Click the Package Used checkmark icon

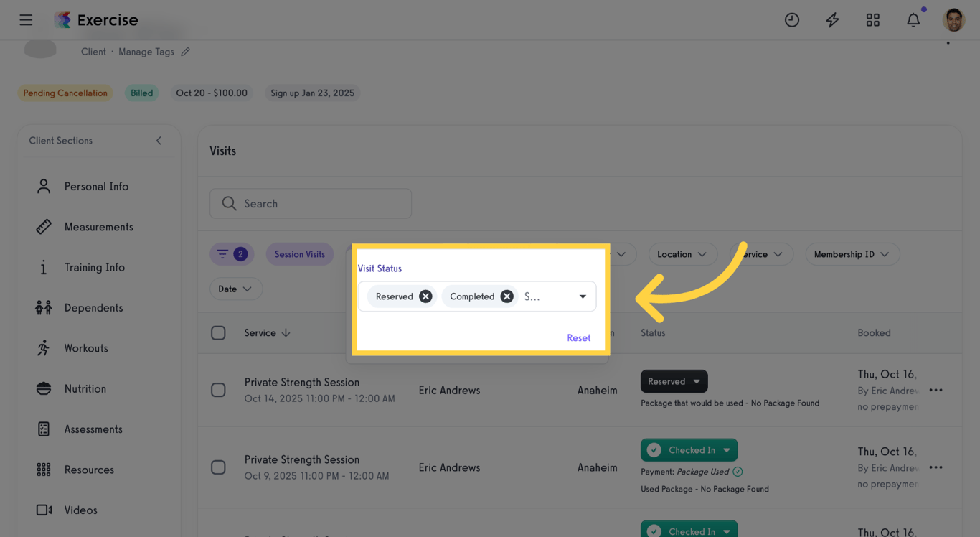[738, 472]
